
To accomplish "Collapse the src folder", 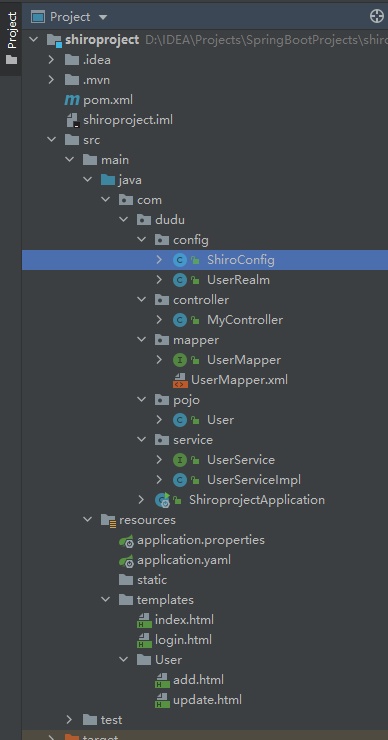I will point(51,140).
